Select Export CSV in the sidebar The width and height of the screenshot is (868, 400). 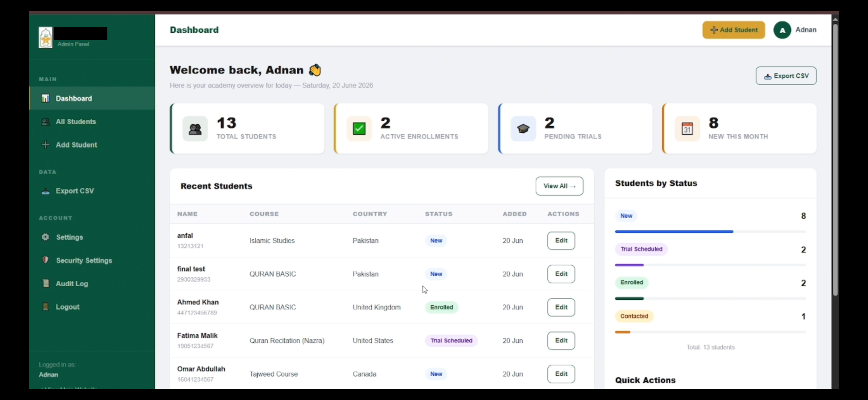92,191
